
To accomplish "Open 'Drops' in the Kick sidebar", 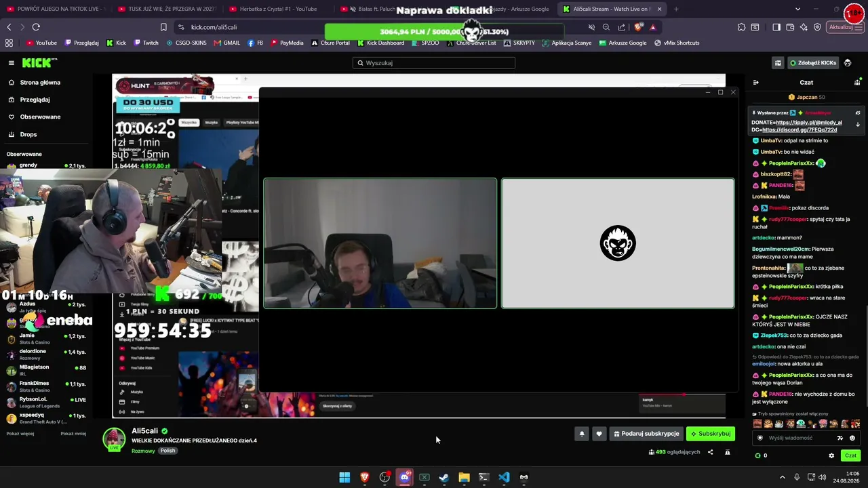I will [28, 134].
